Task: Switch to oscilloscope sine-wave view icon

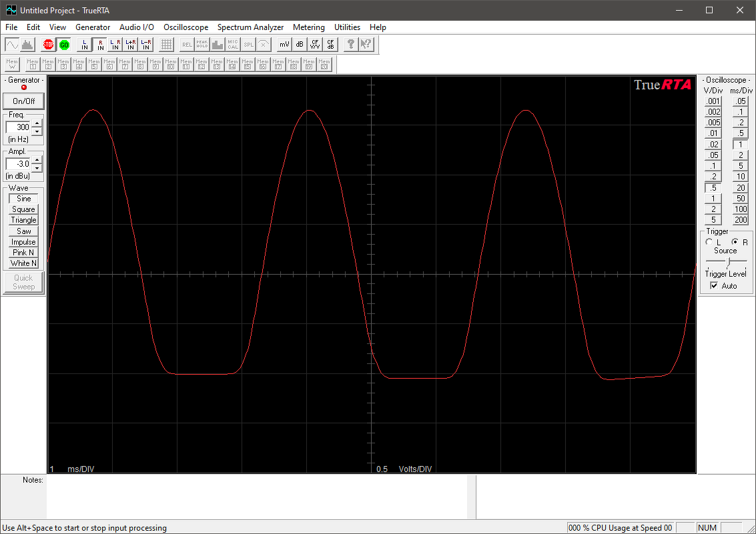Action: (12, 45)
